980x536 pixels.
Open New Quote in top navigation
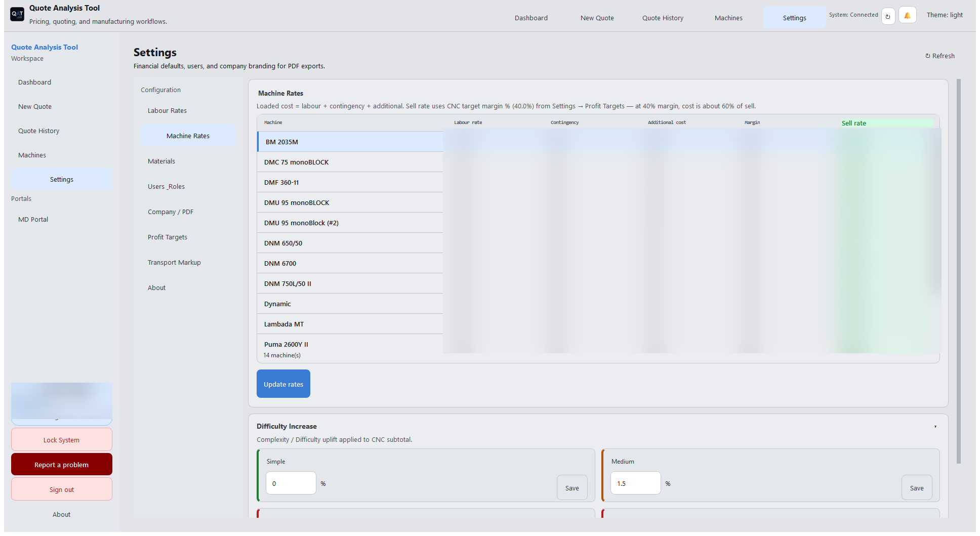point(597,18)
